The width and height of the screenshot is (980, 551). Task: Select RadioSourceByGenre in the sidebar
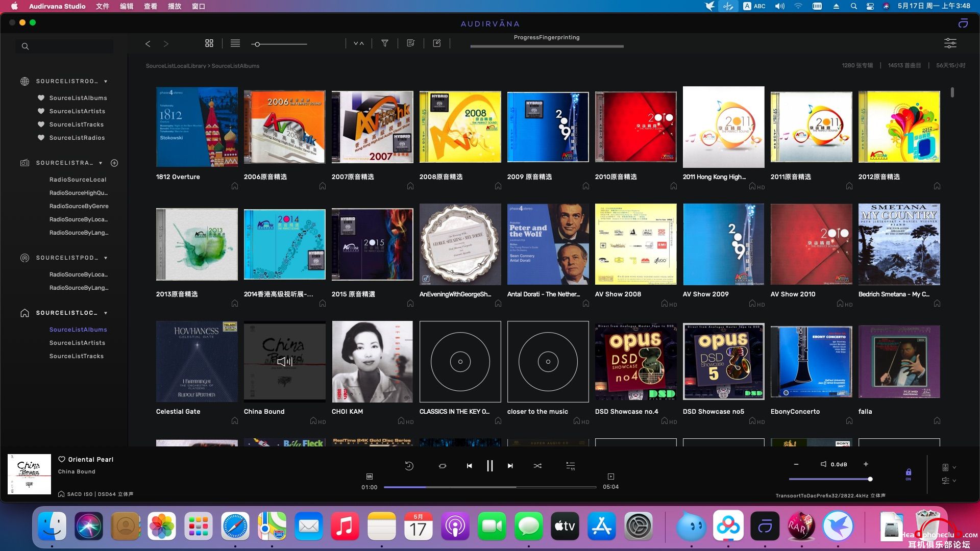click(79, 206)
